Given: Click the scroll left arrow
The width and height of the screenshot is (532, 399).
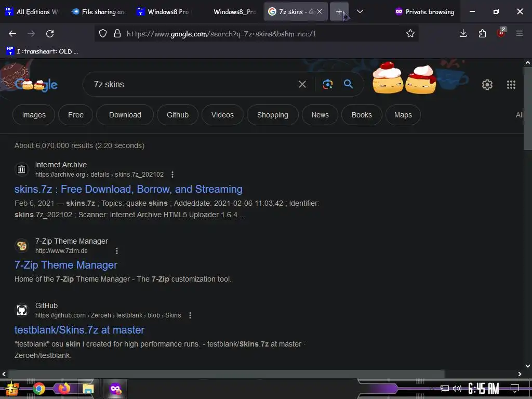Looking at the screenshot, I should [4, 374].
